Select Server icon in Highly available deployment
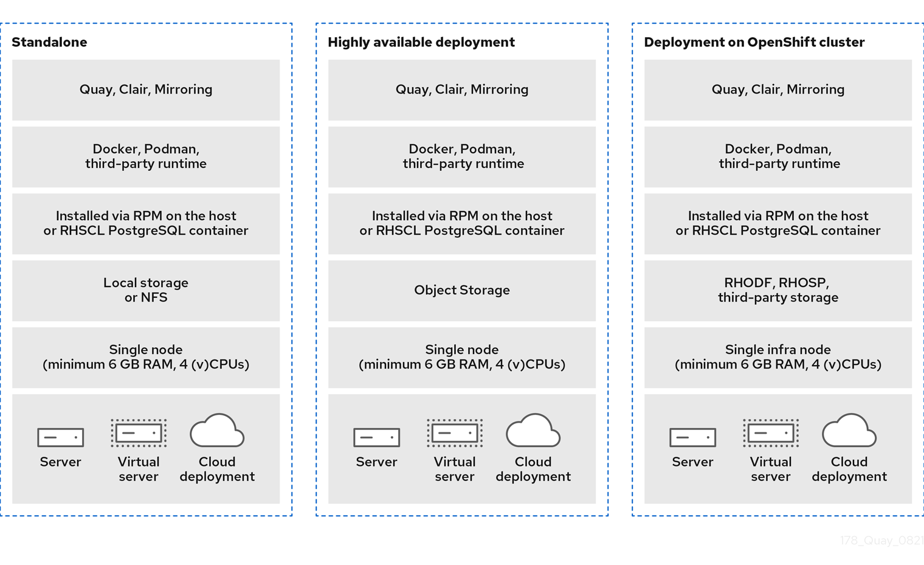The width and height of the screenshot is (924, 565). tap(376, 437)
